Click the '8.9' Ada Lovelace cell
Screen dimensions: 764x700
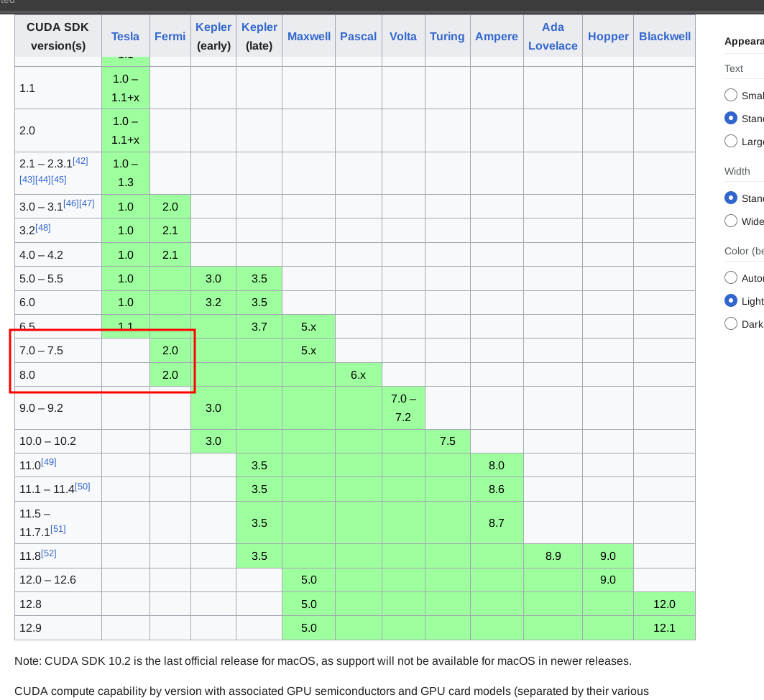click(553, 556)
